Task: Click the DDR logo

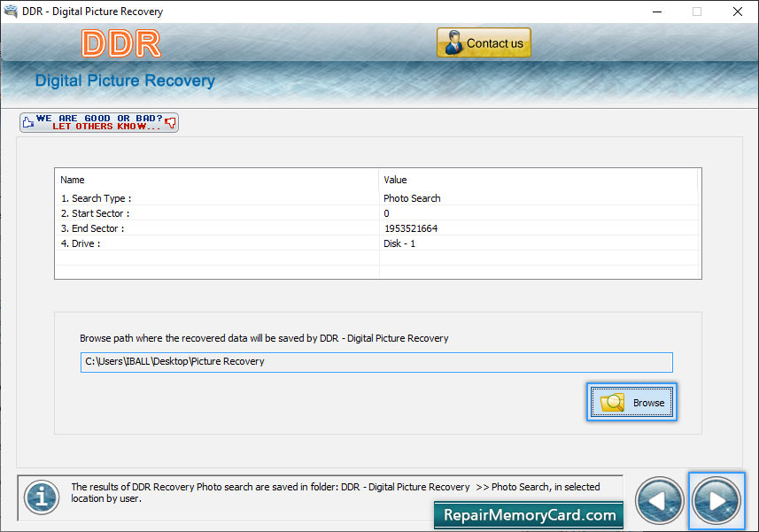Action: [121, 43]
